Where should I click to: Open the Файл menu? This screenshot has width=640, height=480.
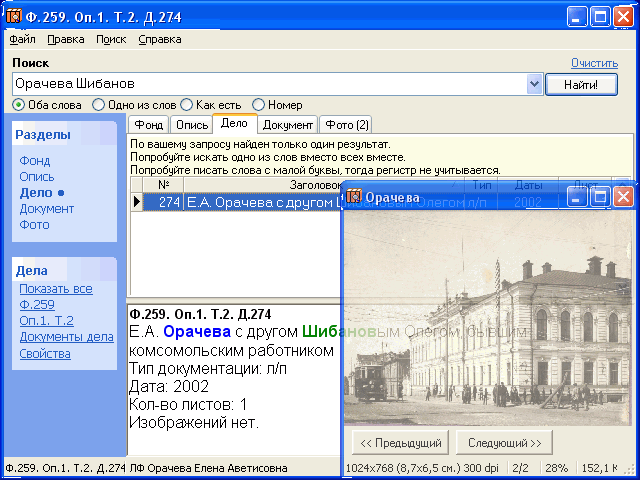pos(22,39)
